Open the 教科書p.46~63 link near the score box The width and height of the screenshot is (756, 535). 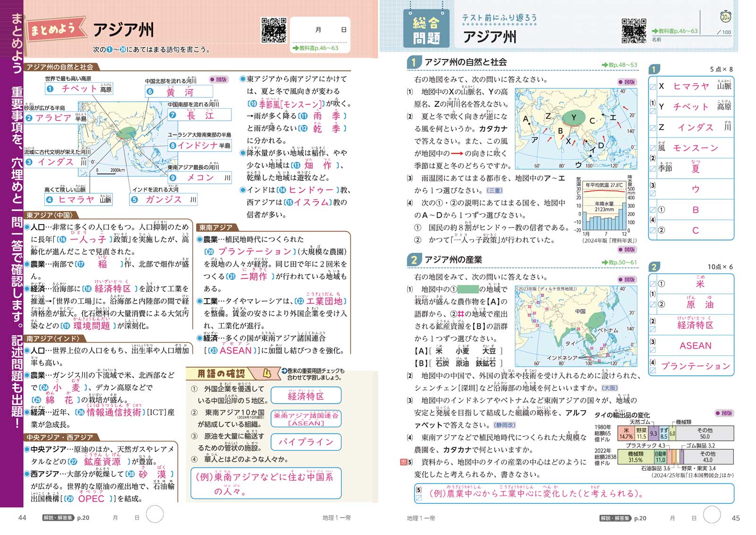675,31
